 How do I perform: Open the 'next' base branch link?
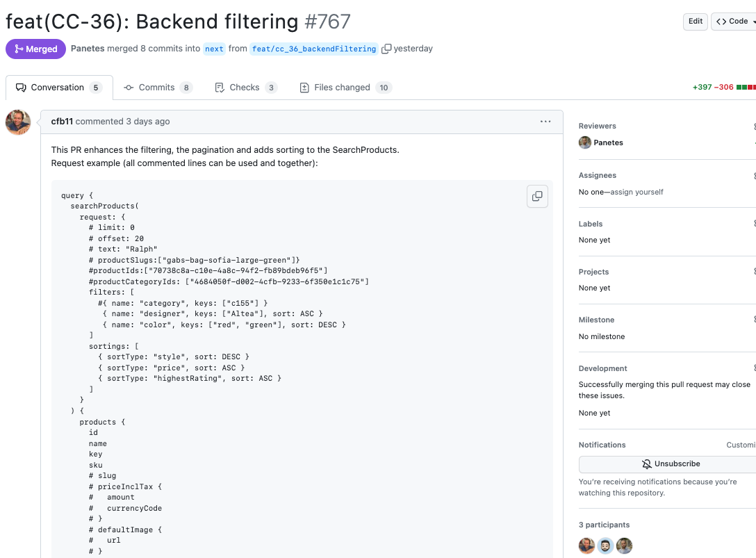pyautogui.click(x=214, y=49)
